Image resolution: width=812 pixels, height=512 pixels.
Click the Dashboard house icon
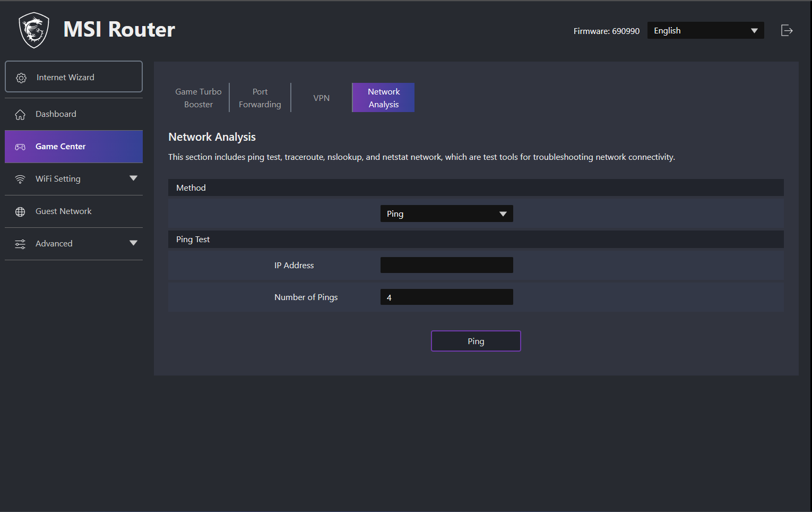pos(20,115)
